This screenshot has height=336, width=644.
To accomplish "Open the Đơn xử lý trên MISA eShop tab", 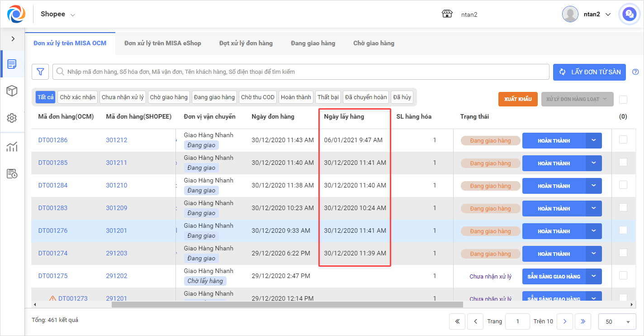I will point(163,43).
